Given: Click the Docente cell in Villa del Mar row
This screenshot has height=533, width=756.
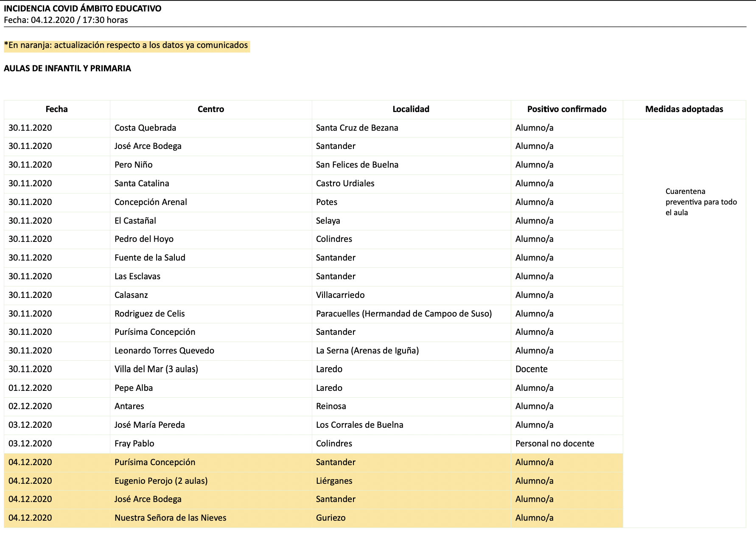Looking at the screenshot, I should pos(531,369).
